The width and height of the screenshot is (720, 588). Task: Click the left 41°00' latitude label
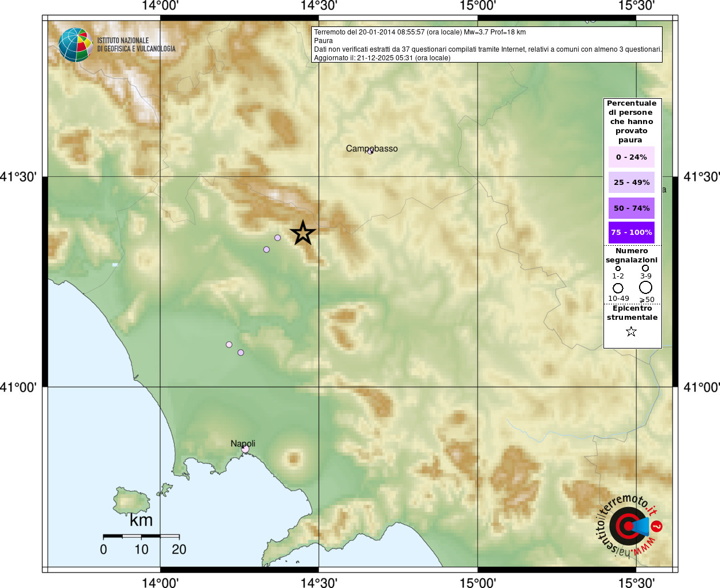[18, 388]
